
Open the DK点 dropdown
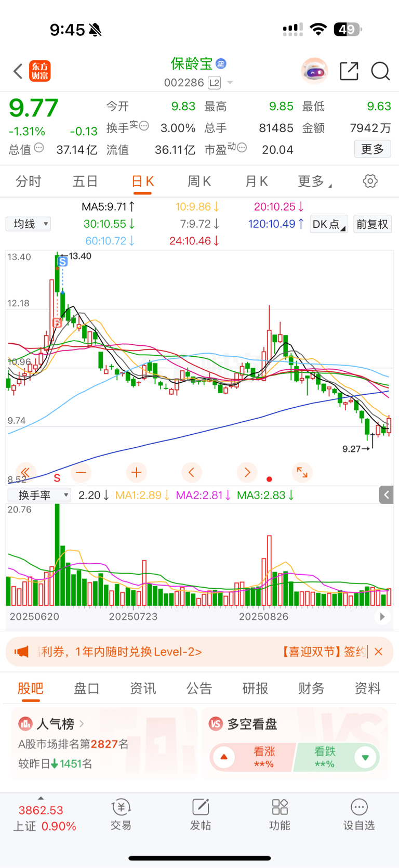(x=329, y=224)
